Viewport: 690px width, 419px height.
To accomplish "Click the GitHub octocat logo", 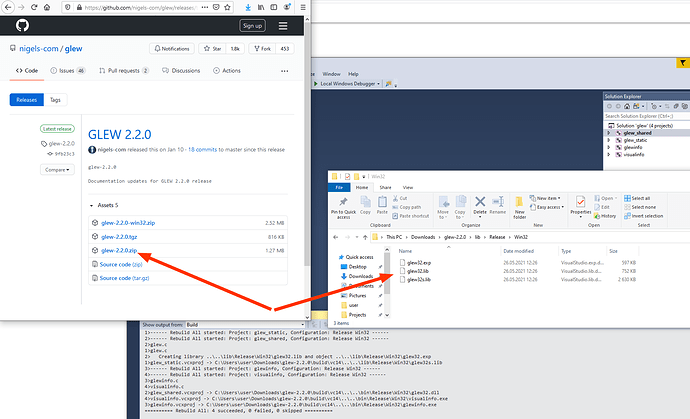I will (x=22, y=25).
